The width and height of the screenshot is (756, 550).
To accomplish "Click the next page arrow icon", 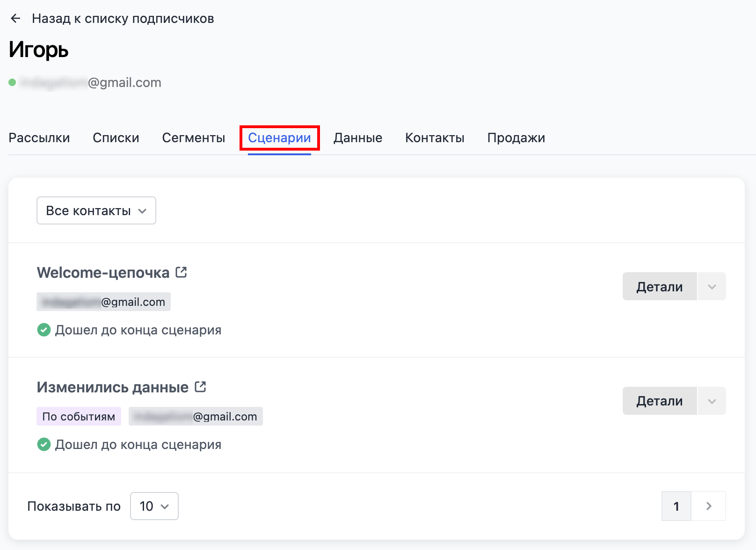I will [709, 506].
